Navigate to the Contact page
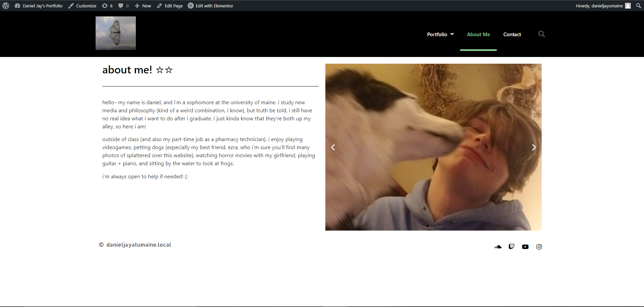The width and height of the screenshot is (644, 307). click(512, 34)
